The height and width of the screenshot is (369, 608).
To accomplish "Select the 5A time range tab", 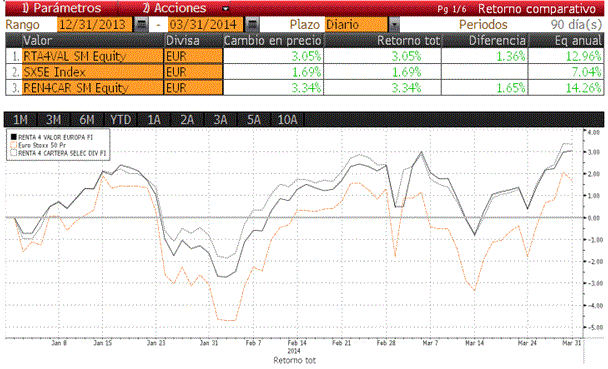I will click(x=254, y=120).
